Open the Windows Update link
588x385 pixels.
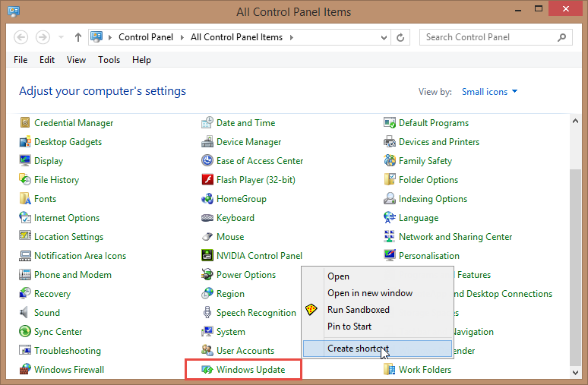251,370
